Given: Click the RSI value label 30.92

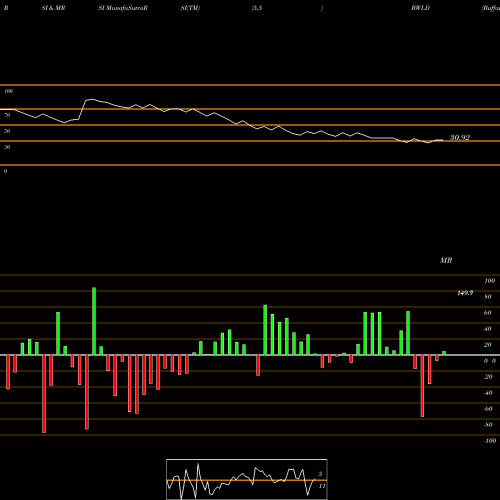Looking at the screenshot, I should (460, 137).
